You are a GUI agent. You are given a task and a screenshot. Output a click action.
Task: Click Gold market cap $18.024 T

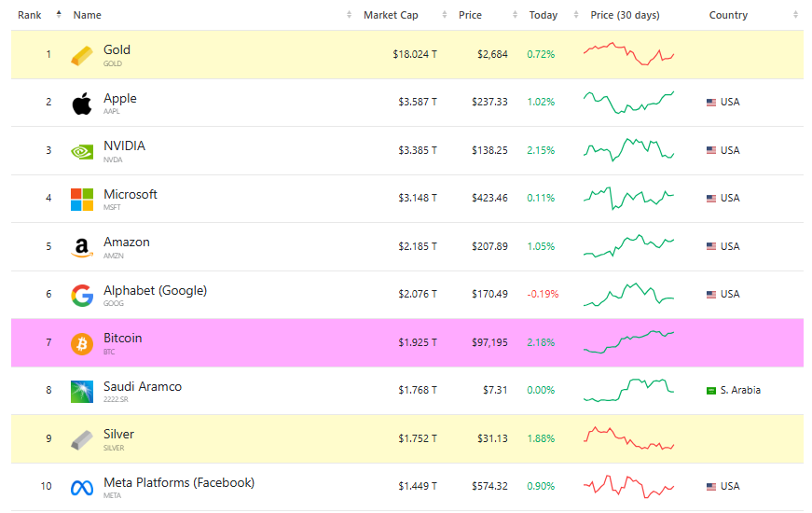click(415, 54)
